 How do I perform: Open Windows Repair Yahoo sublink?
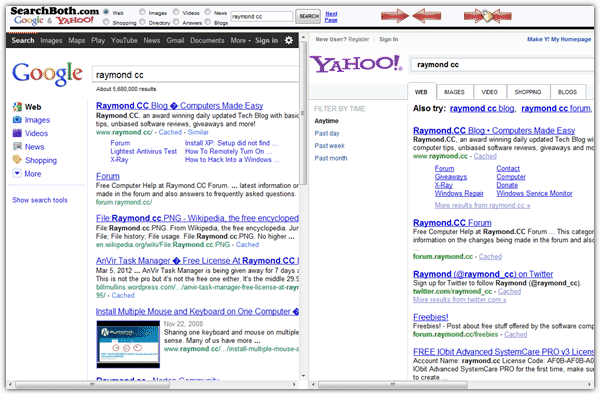(x=459, y=193)
